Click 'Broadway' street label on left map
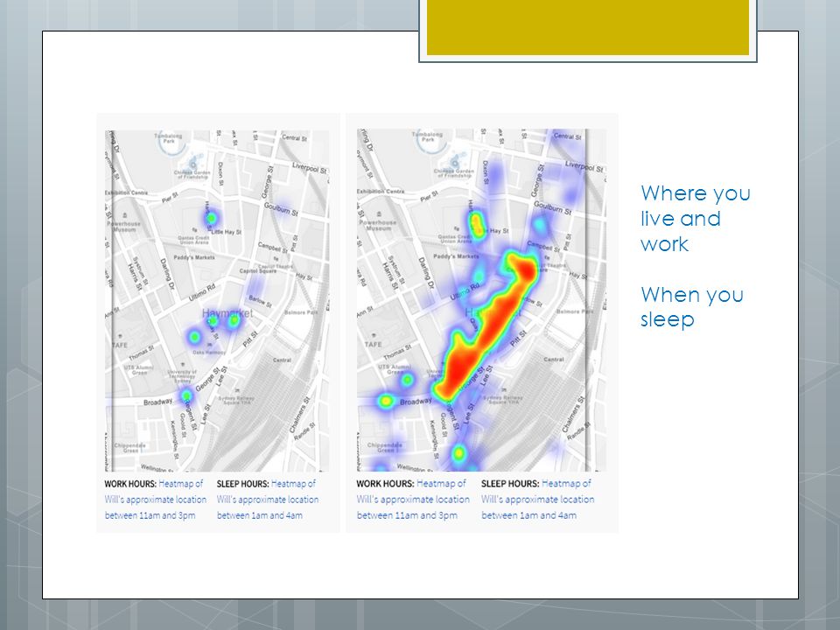This screenshot has height=630, width=840. [x=157, y=402]
